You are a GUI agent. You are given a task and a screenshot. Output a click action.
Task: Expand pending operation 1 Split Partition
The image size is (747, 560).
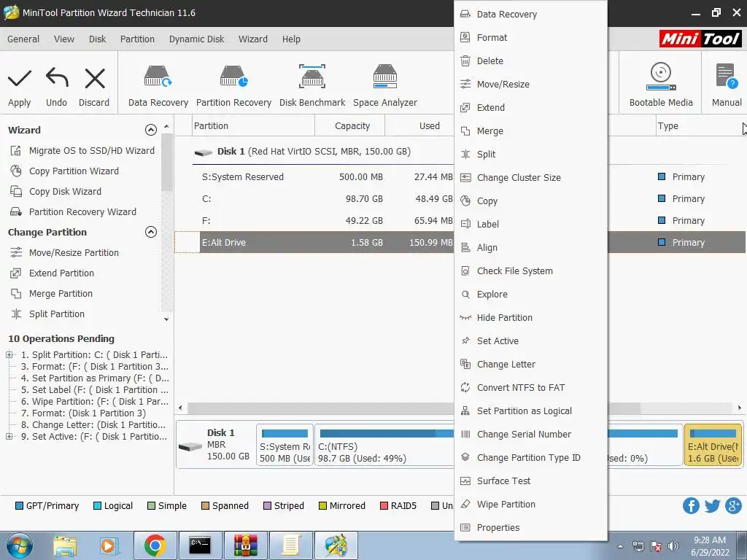(x=9, y=355)
